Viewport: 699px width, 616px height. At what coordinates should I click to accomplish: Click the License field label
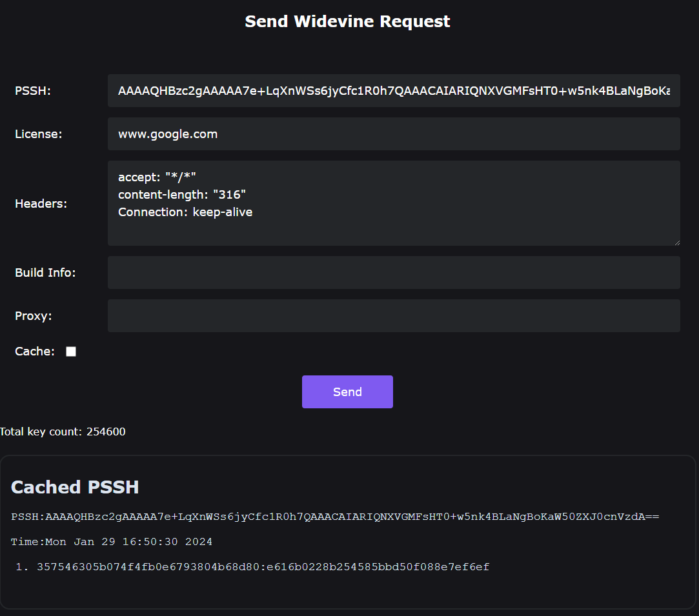click(x=39, y=134)
